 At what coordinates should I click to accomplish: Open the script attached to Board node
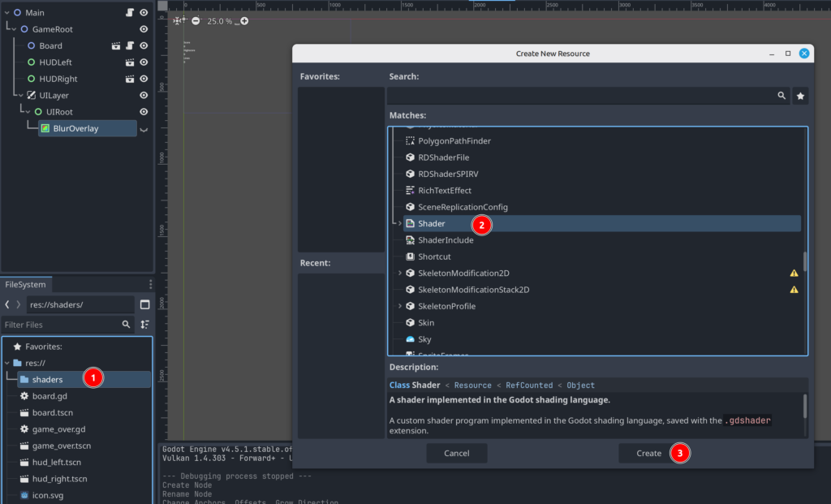coord(130,46)
